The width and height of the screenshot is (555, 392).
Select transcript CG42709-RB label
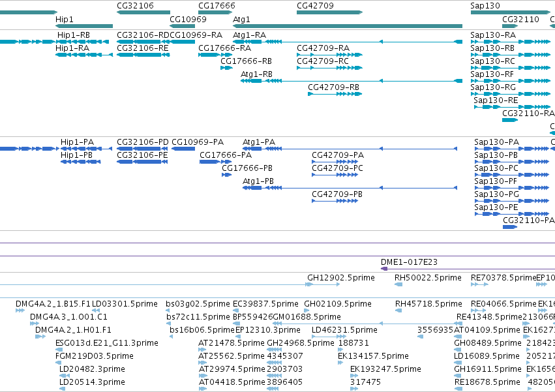[333, 87]
